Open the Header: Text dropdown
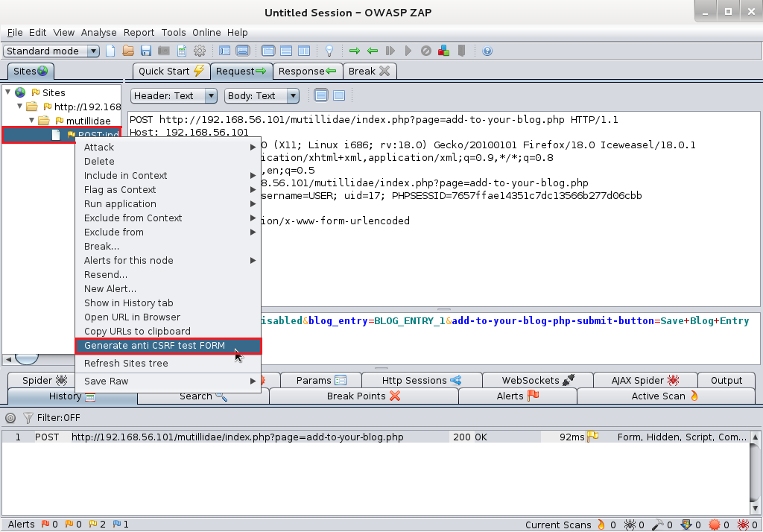763x532 pixels. point(174,95)
